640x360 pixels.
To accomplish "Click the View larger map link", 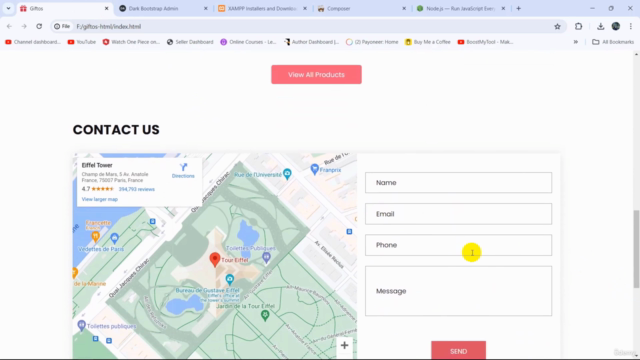I will (x=100, y=199).
